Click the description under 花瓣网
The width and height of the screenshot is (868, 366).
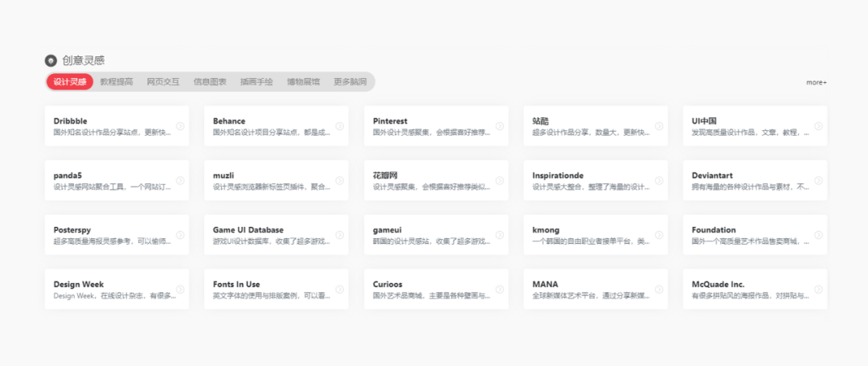click(432, 187)
